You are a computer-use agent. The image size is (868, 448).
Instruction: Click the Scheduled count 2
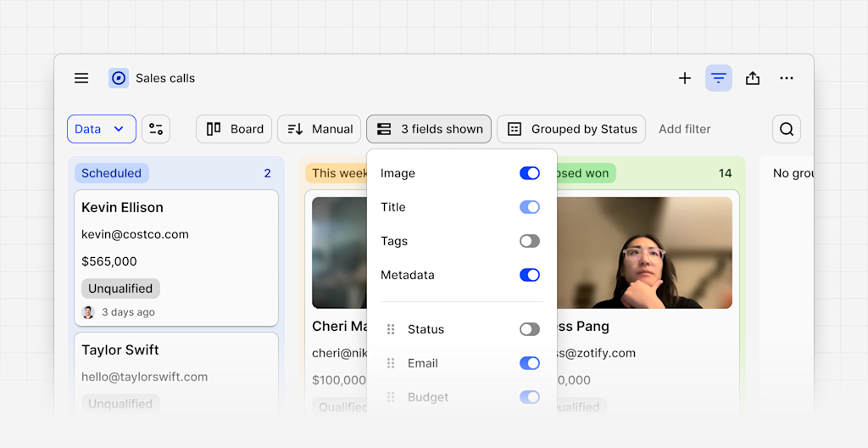pos(267,173)
